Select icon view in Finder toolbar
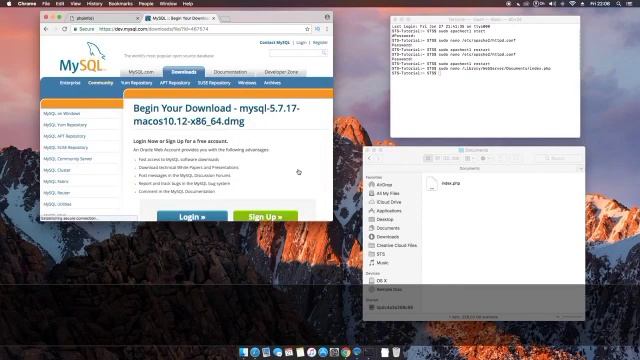This screenshot has width=640, height=360. point(428,158)
